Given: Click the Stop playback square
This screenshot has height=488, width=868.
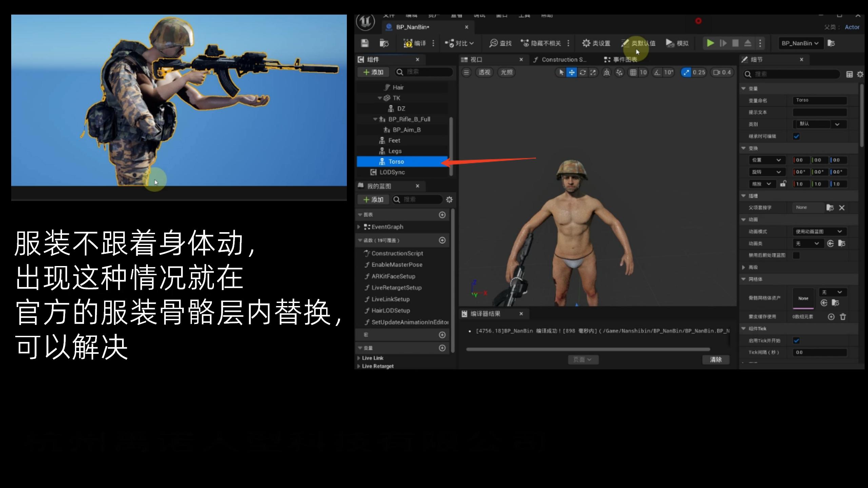Looking at the screenshot, I should [735, 43].
